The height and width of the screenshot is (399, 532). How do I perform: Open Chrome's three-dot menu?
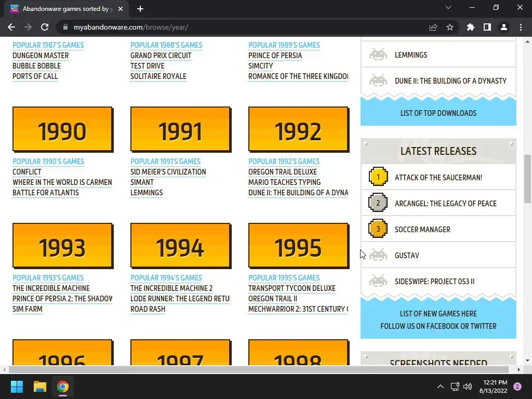click(x=521, y=27)
